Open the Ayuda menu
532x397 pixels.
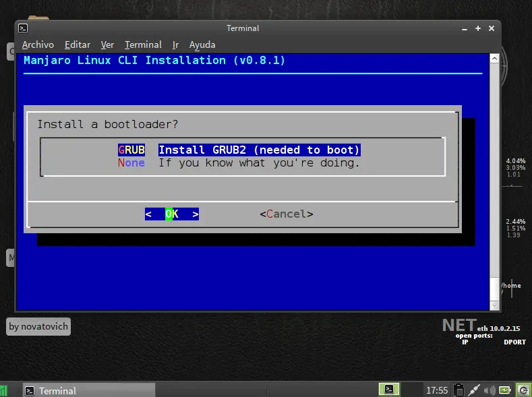(202, 44)
